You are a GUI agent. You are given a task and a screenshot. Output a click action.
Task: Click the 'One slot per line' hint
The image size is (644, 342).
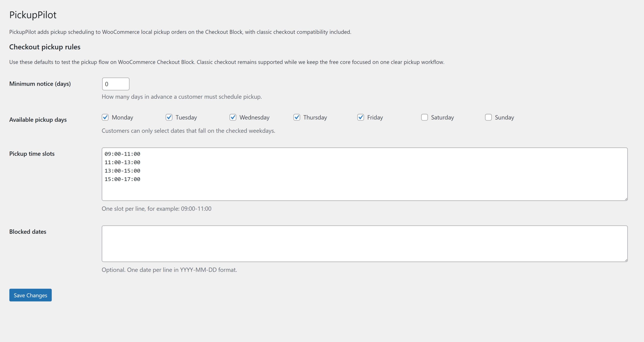pyautogui.click(x=156, y=209)
